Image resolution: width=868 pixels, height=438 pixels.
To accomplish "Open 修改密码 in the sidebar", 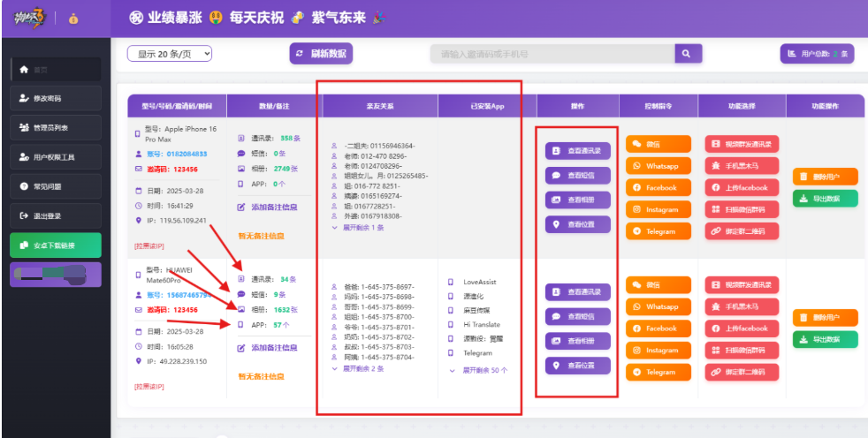I will pos(56,98).
